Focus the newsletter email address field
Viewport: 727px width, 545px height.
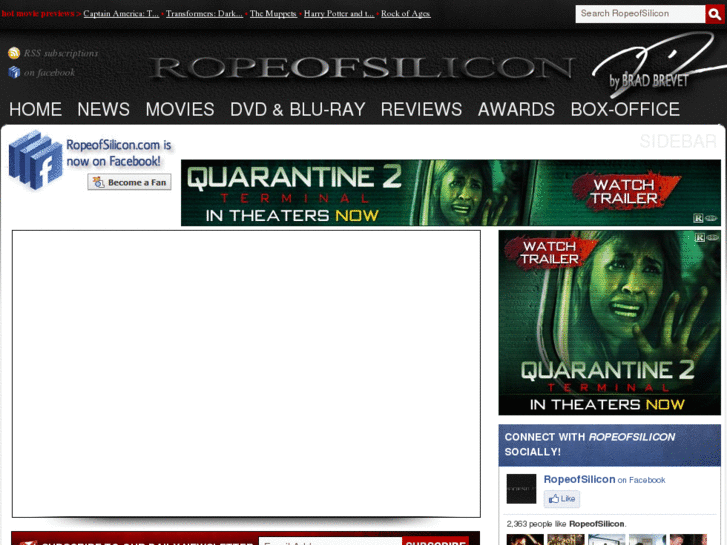click(x=330, y=542)
